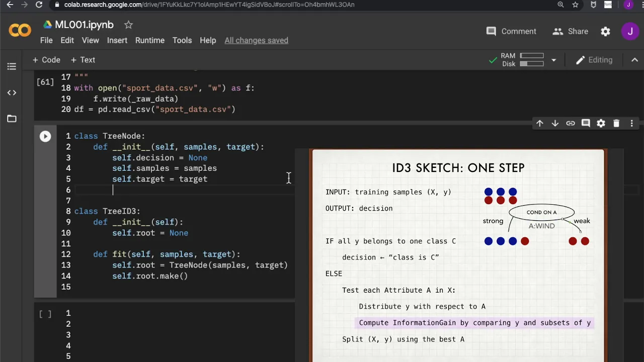644x362 pixels.
Task: Delete the cell with trash icon
Action: (x=616, y=123)
